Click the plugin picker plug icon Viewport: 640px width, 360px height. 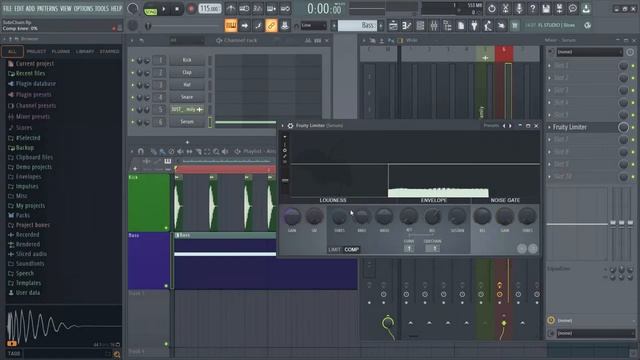tap(474, 26)
